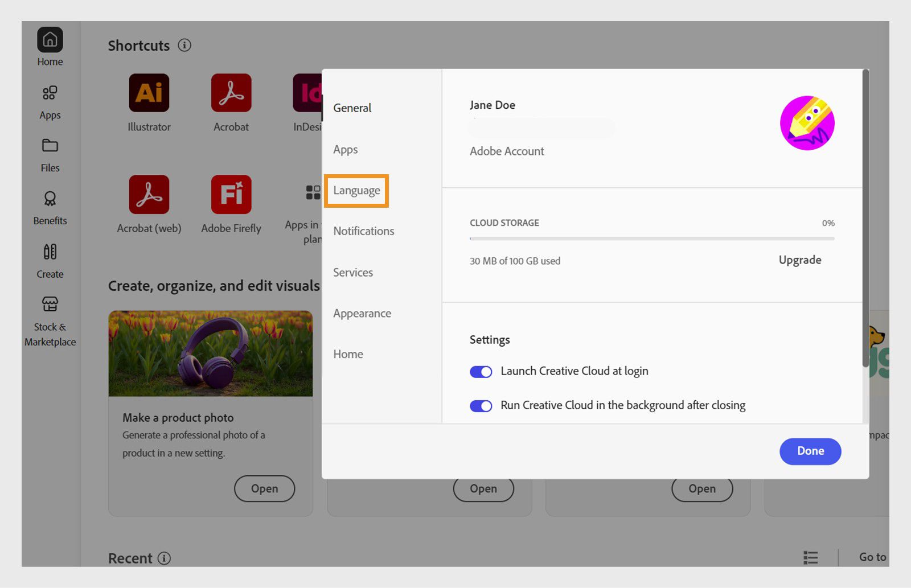The height and width of the screenshot is (588, 911).
Task: Open Adobe Firefly shortcut
Action: tap(231, 194)
